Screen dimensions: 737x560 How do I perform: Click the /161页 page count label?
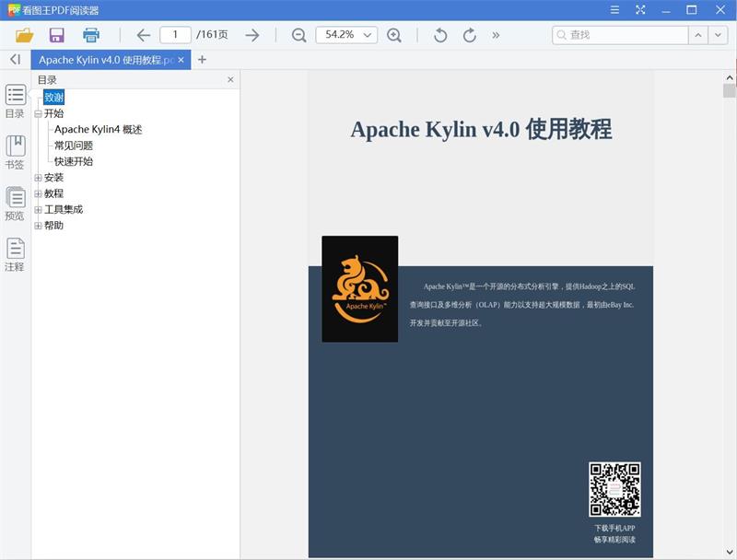point(212,35)
